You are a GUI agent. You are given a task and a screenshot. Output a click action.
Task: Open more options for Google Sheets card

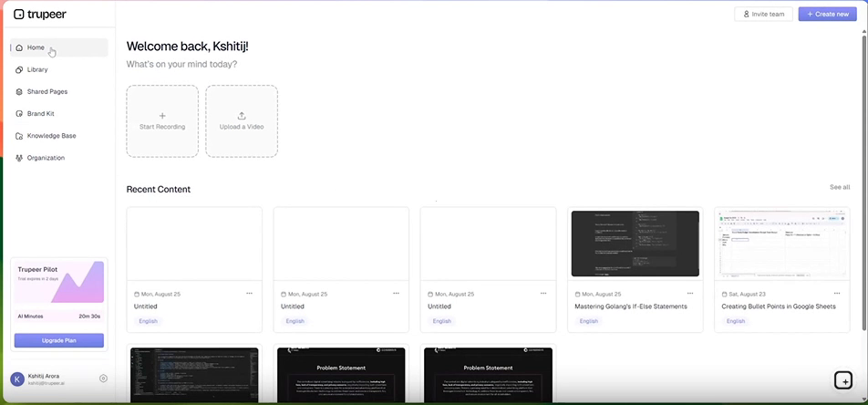837,293
